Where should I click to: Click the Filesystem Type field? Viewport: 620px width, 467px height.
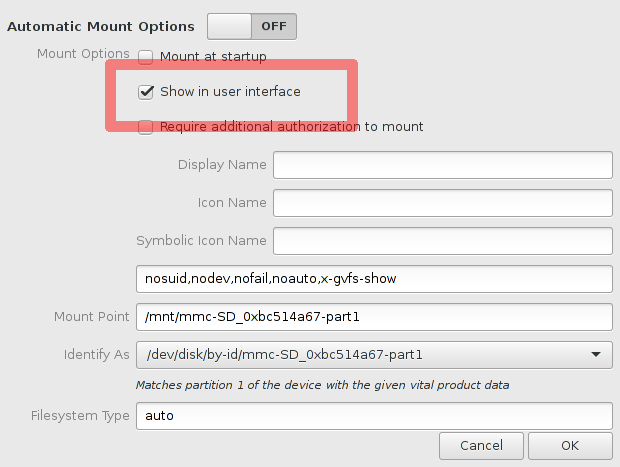(374, 416)
